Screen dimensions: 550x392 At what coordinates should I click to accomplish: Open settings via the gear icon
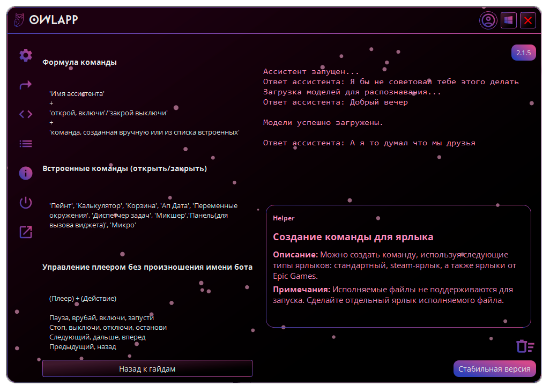[25, 56]
